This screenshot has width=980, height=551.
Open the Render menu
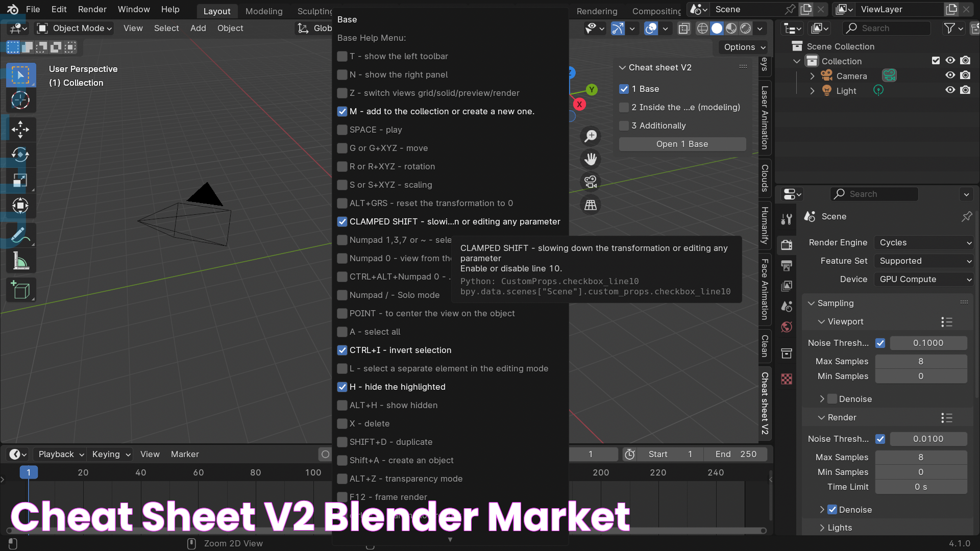click(x=92, y=10)
